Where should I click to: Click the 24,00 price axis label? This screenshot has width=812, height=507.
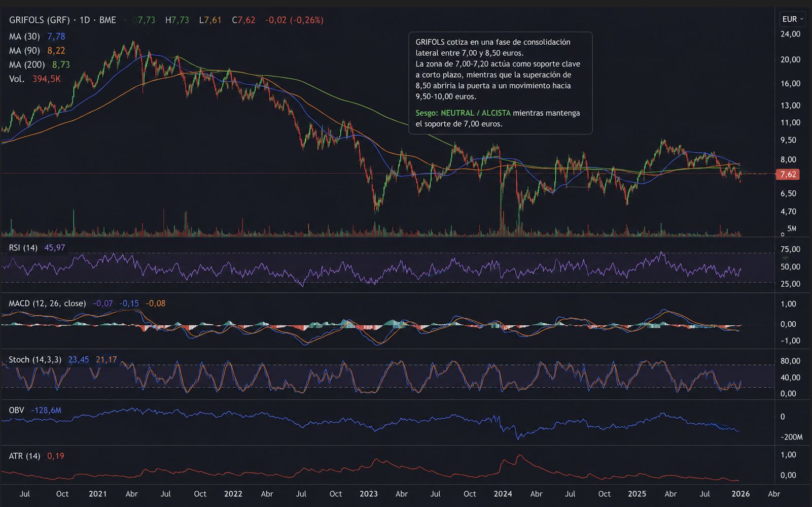click(x=790, y=35)
